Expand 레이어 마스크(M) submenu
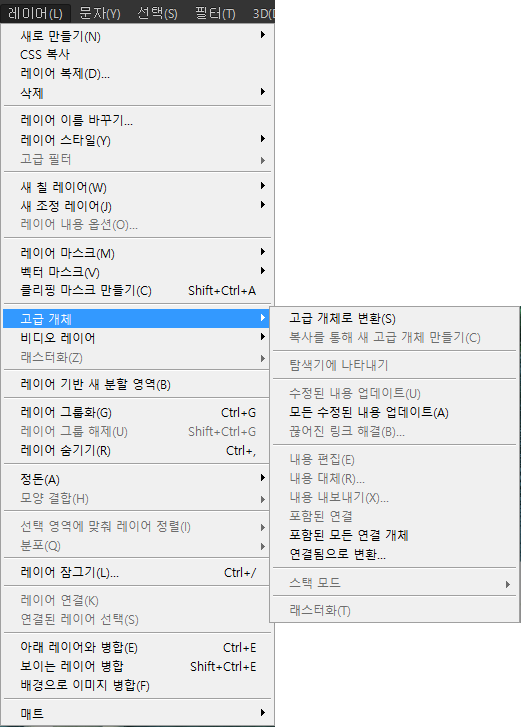Image resolution: width=521 pixels, height=727 pixels. [x=137, y=253]
